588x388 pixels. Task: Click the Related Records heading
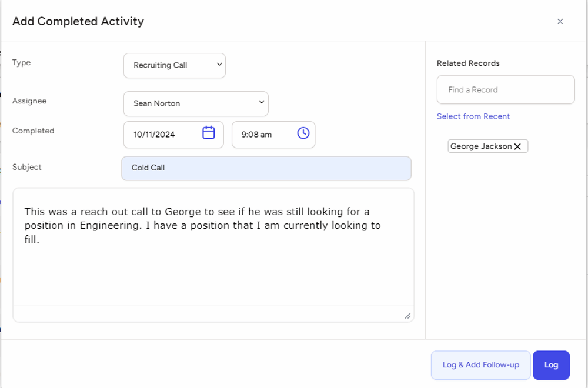click(468, 63)
